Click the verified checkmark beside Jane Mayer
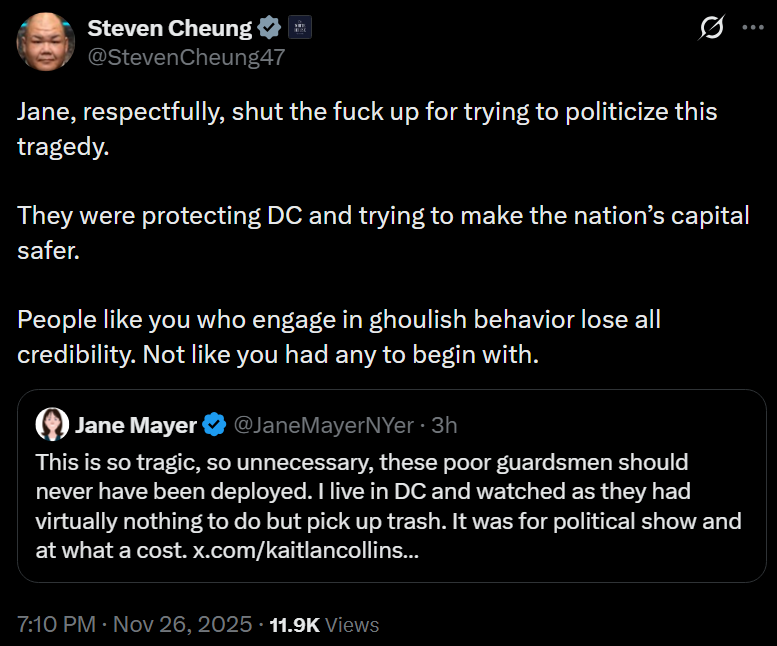777x646 pixels. [214, 425]
